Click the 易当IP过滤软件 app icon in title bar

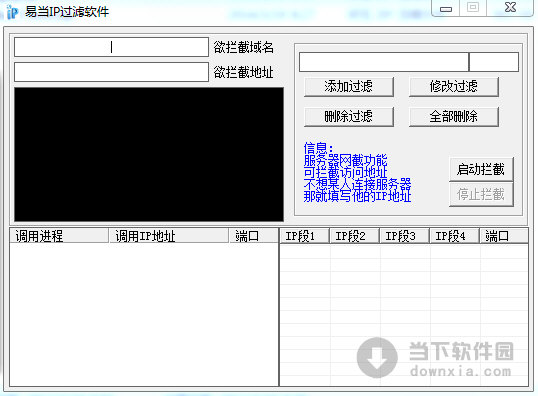pyautogui.click(x=12, y=12)
